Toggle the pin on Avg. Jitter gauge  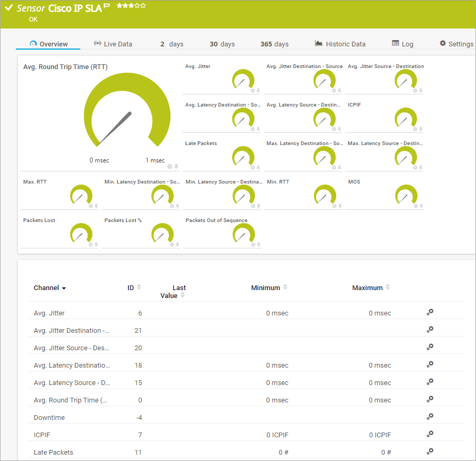click(258, 90)
